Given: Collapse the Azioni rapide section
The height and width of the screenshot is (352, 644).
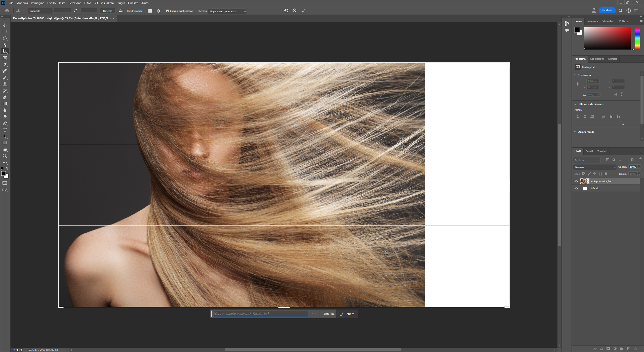Looking at the screenshot, I should coord(575,132).
